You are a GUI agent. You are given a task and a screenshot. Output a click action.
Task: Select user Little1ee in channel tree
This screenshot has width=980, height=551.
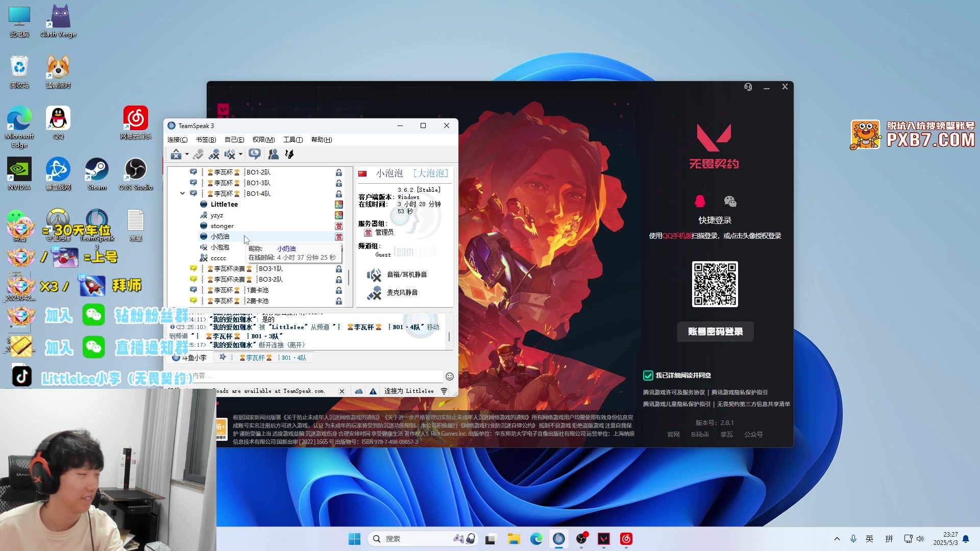pyautogui.click(x=224, y=204)
